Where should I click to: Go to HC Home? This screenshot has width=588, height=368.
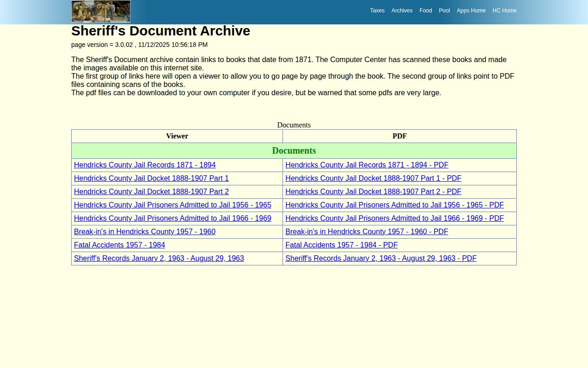(x=504, y=11)
